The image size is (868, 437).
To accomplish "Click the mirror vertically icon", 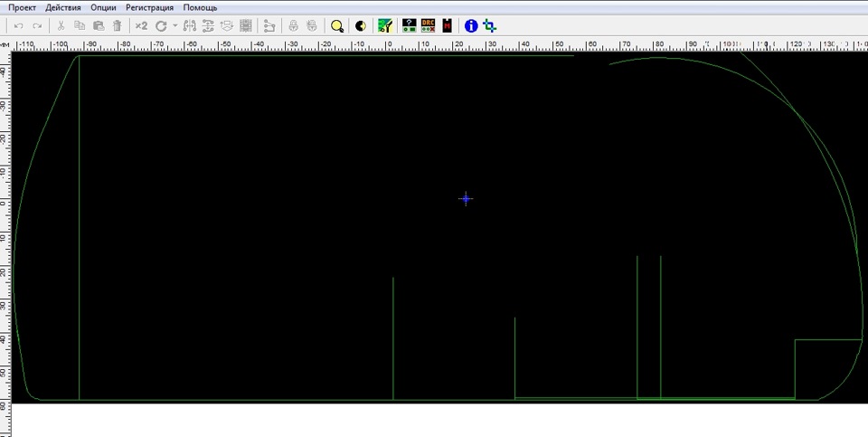I will pos(208,26).
